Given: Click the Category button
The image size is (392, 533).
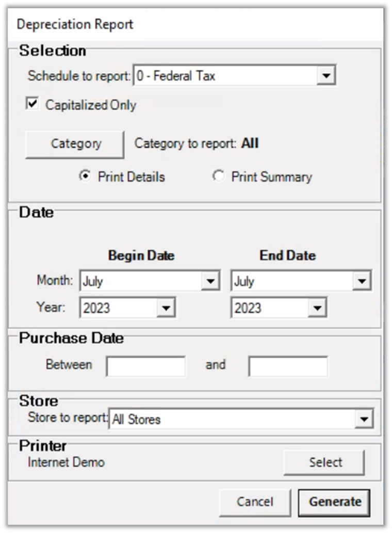Looking at the screenshot, I should (75, 144).
